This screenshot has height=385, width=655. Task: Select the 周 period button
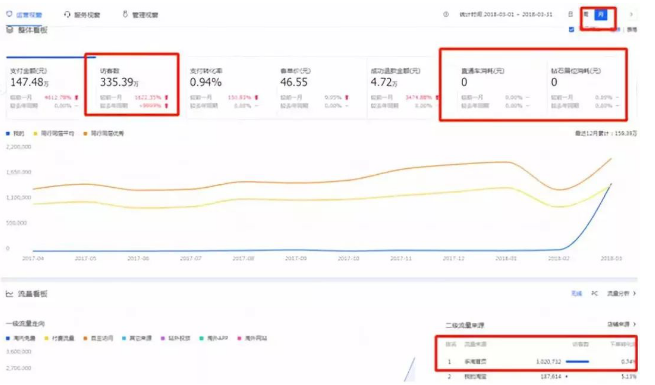586,15
